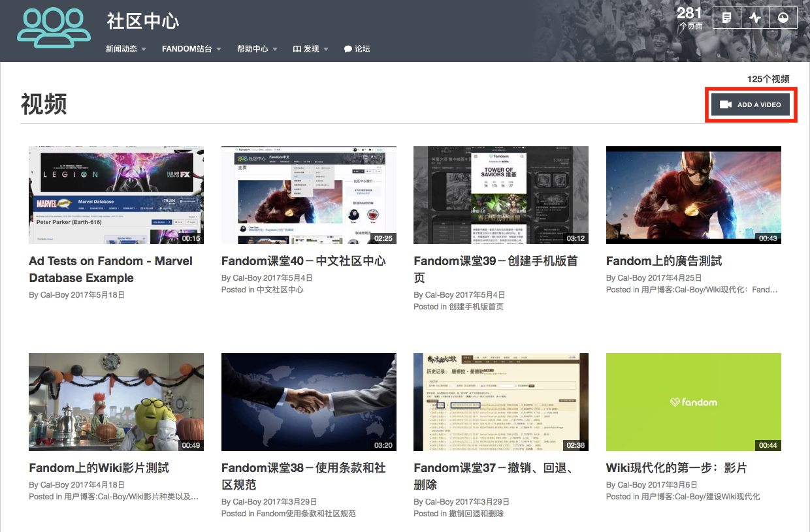Open posted-in link 用户博客:Cal-Boy/Wiki影片种类以及…
Screen dimensions: 810x532
click(131, 497)
